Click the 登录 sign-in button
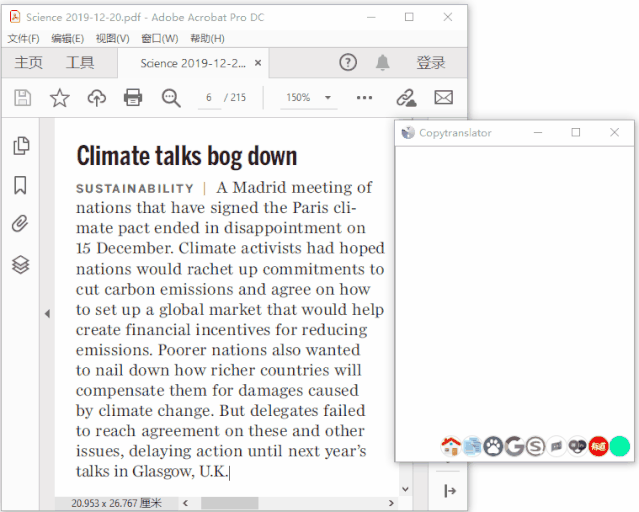Image resolution: width=639 pixels, height=512 pixels. click(431, 63)
